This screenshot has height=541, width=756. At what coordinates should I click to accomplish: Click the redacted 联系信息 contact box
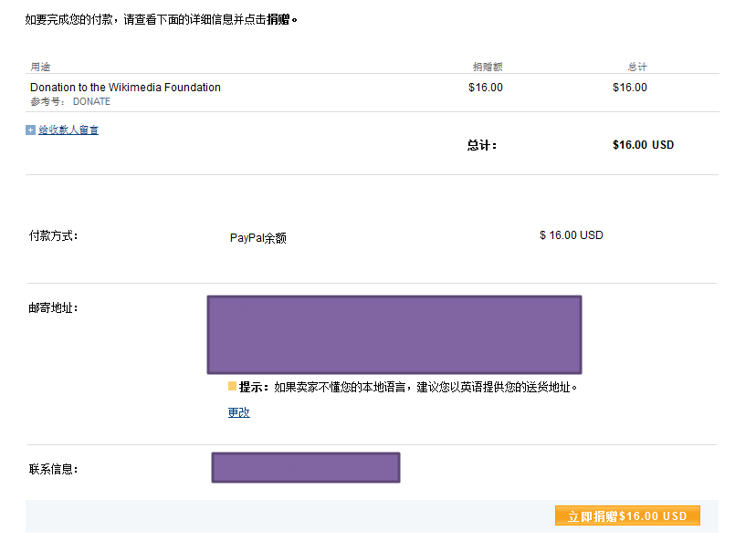click(305, 467)
